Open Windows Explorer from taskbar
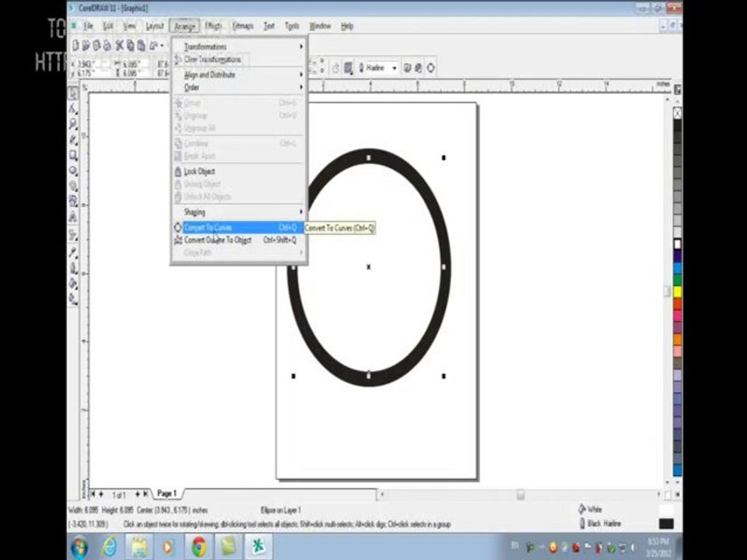This screenshot has height=560, width=747. (x=139, y=547)
